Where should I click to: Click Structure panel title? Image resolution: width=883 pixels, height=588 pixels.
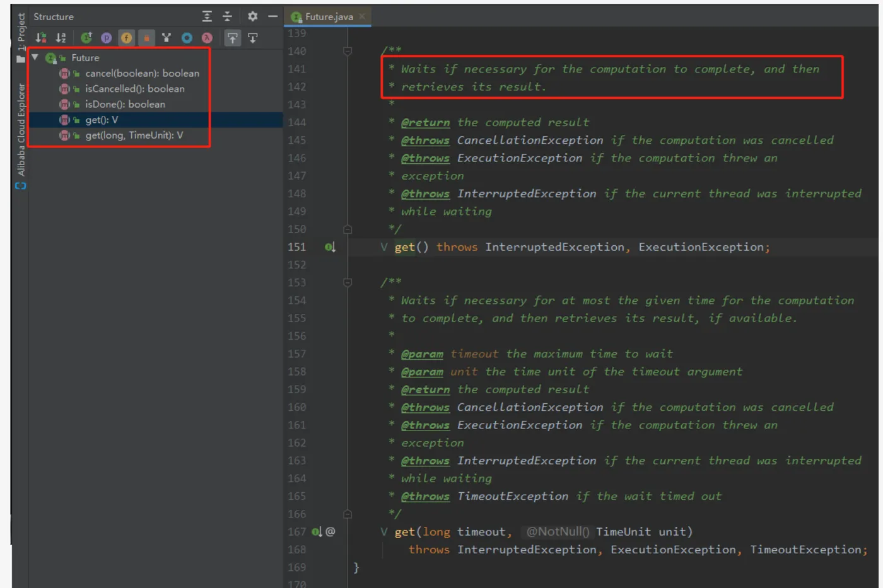54,16
